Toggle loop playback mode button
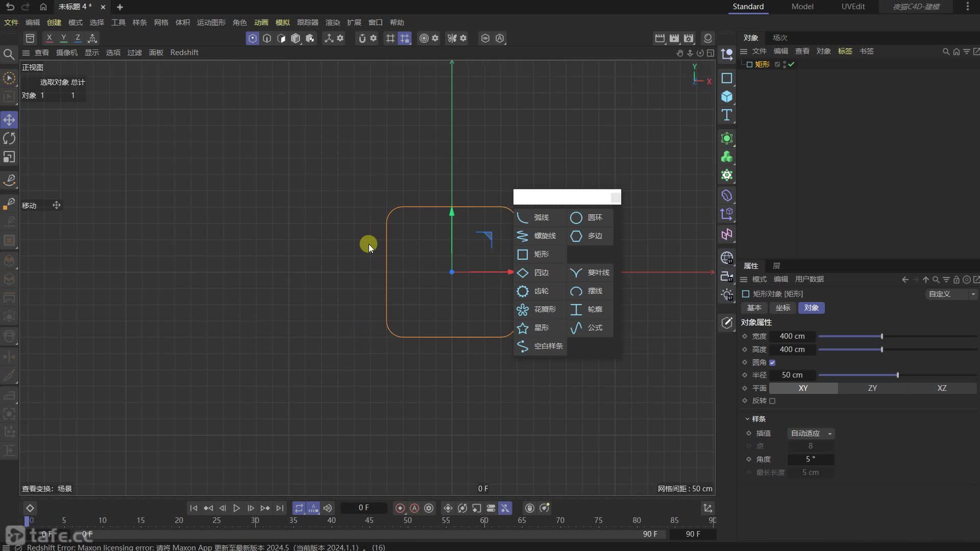The width and height of the screenshot is (980, 551). pyautogui.click(x=299, y=508)
